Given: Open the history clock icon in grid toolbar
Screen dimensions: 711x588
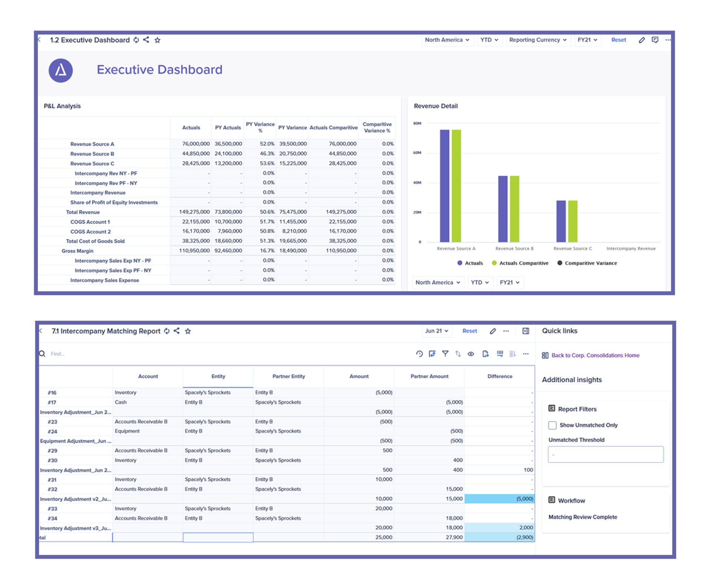Looking at the screenshot, I should 419,354.
